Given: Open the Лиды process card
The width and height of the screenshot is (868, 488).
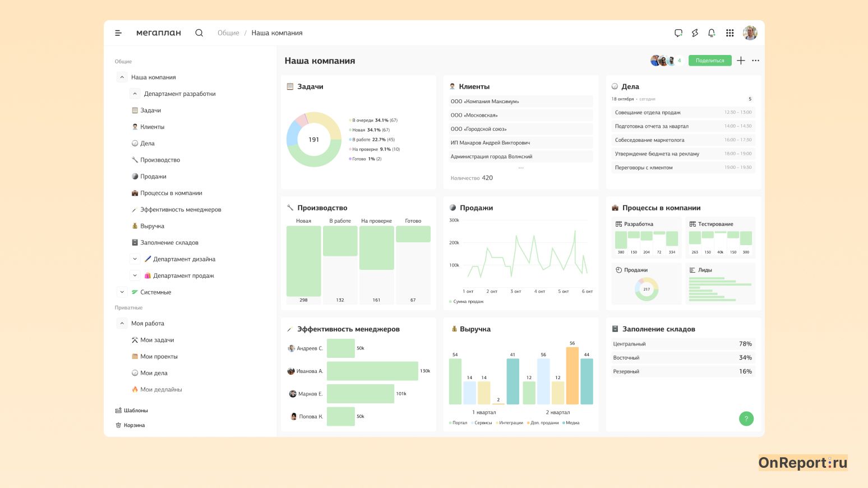Looking at the screenshot, I should click(x=721, y=284).
